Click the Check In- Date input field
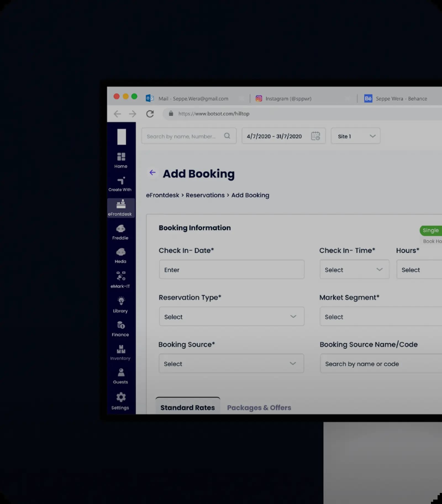Image resolution: width=442 pixels, height=504 pixels. tap(231, 270)
